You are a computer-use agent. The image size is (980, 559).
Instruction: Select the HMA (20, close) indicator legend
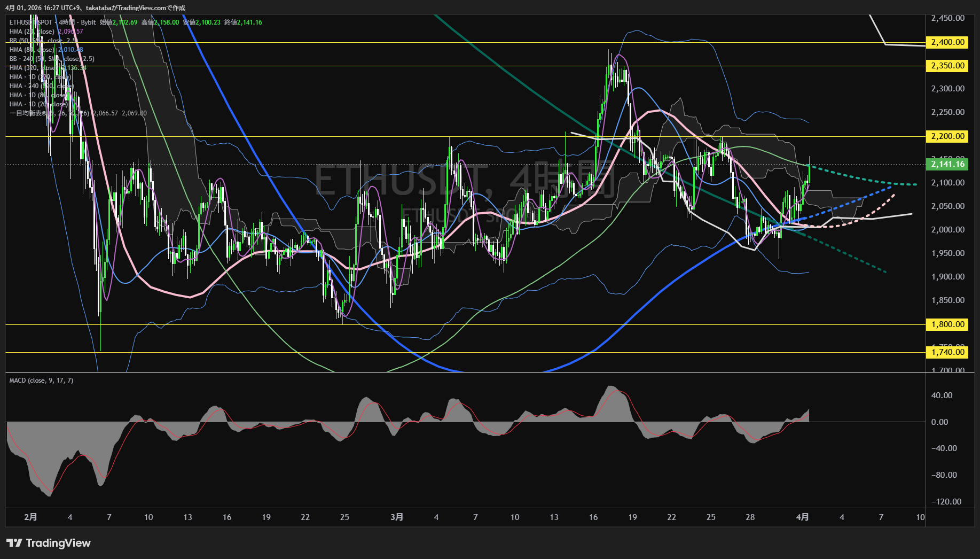coord(32,32)
